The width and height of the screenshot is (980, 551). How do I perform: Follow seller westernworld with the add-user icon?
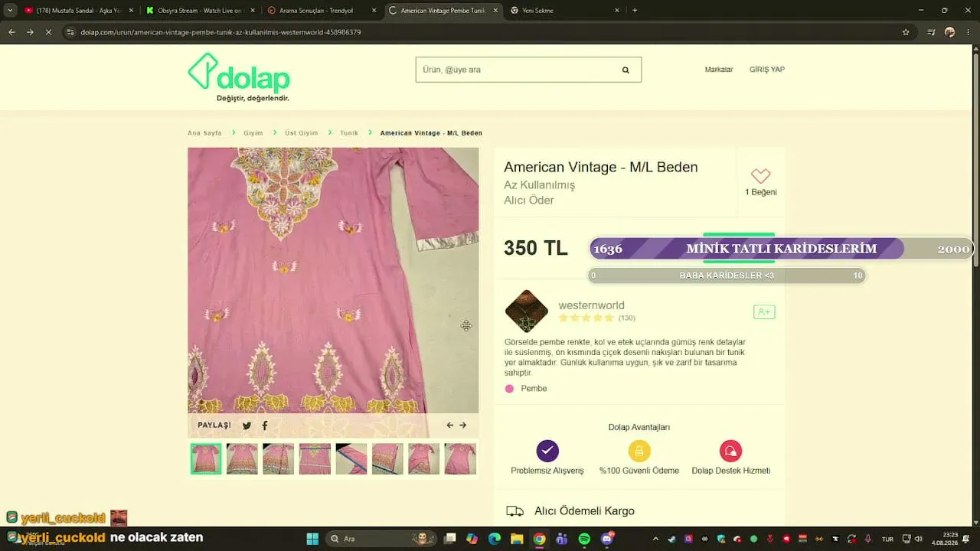(764, 311)
